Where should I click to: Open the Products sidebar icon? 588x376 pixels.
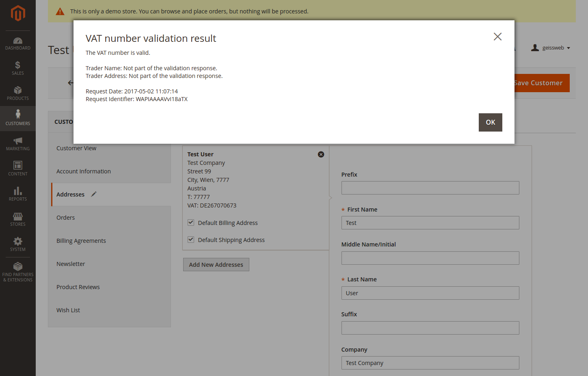(x=18, y=91)
